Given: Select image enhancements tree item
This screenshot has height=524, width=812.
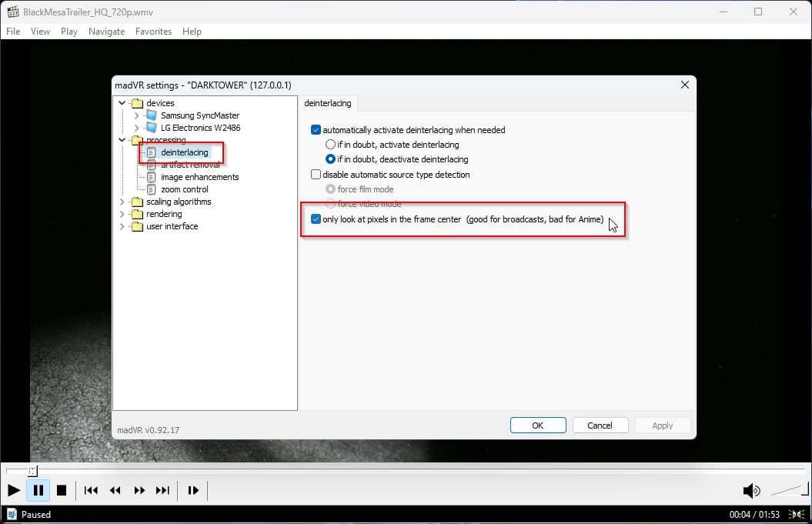Looking at the screenshot, I should [200, 177].
